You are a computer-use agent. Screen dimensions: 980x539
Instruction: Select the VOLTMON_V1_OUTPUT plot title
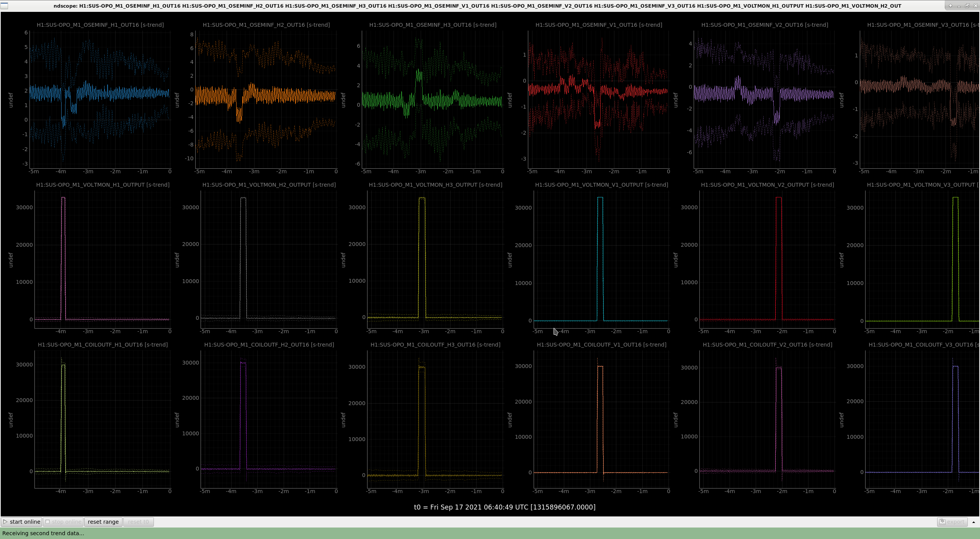[x=602, y=185]
